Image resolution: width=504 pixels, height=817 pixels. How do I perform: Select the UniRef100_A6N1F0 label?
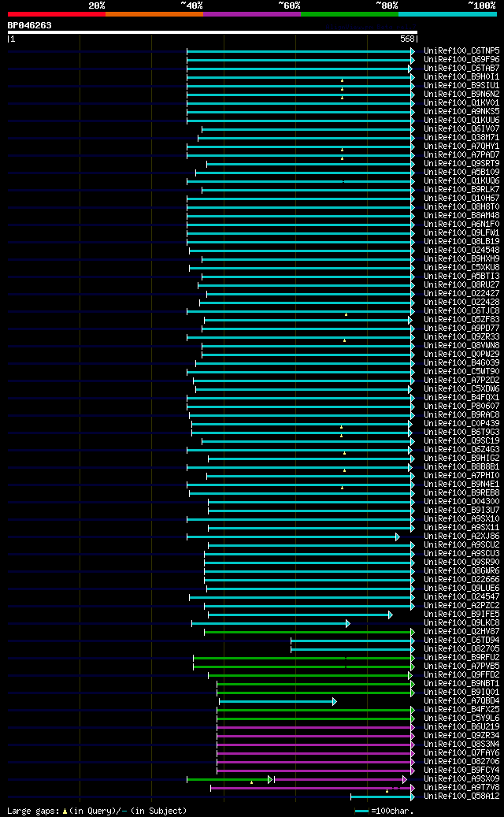coord(461,224)
